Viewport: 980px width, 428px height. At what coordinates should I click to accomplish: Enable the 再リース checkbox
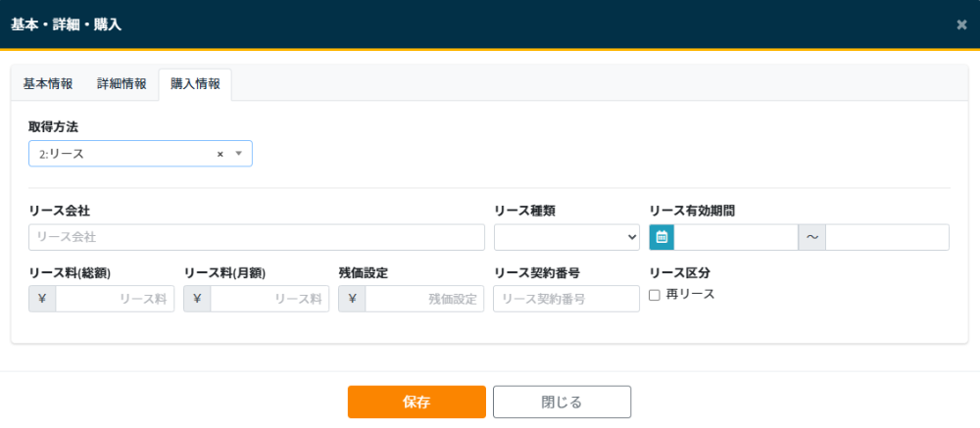tap(655, 295)
